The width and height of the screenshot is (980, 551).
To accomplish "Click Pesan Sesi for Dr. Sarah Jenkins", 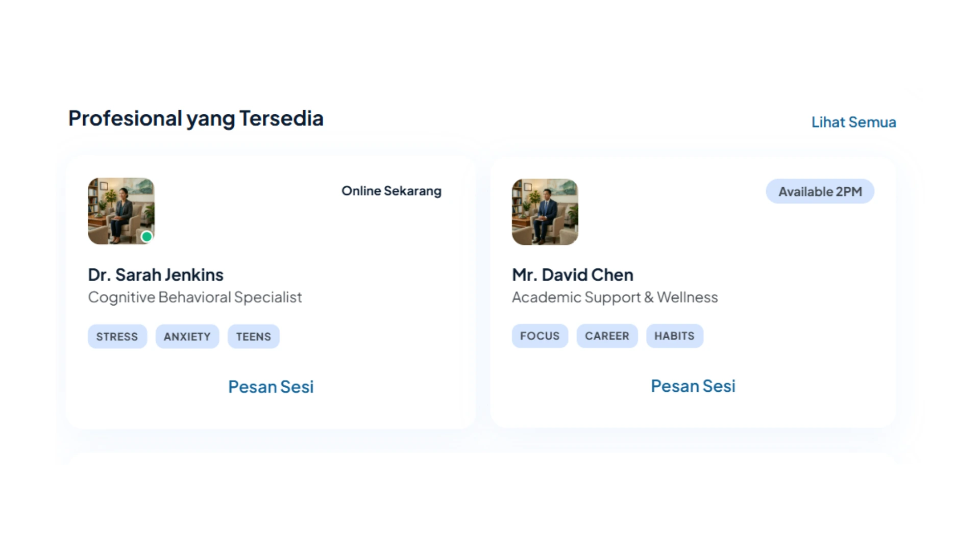I will [x=271, y=387].
